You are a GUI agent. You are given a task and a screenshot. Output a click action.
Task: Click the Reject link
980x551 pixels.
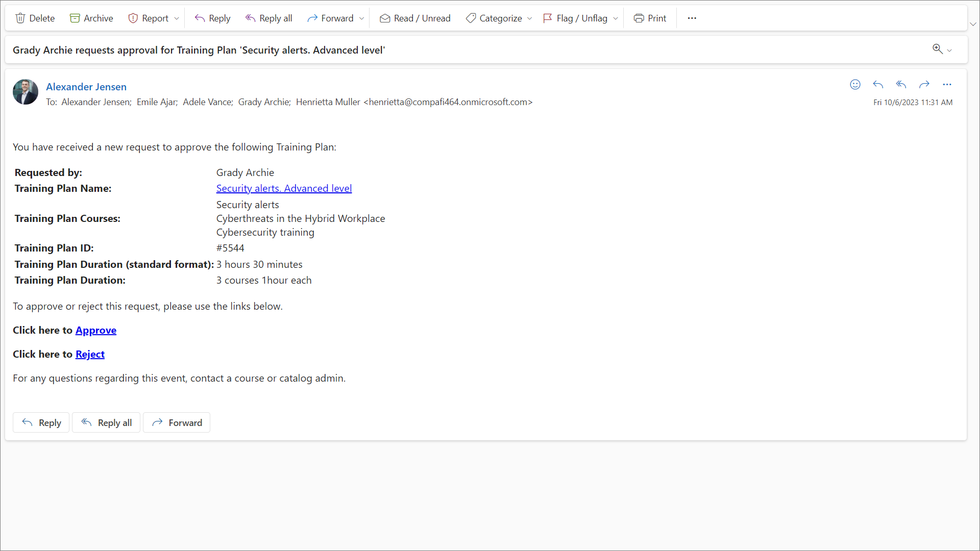(x=90, y=355)
